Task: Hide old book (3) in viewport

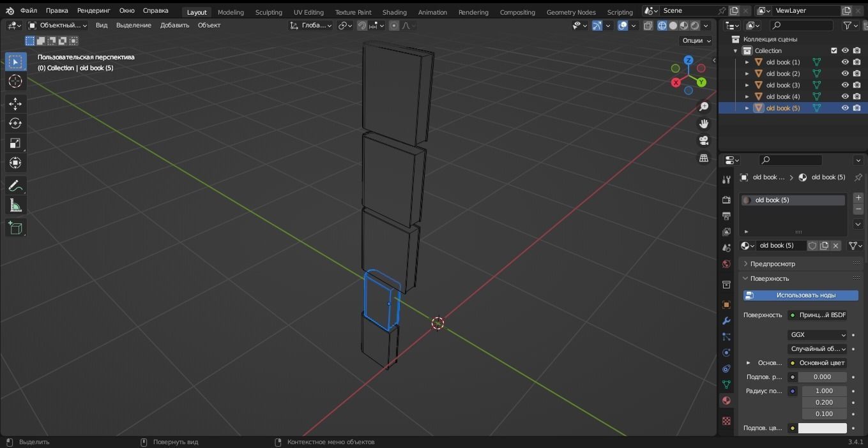Action: pyautogui.click(x=845, y=85)
